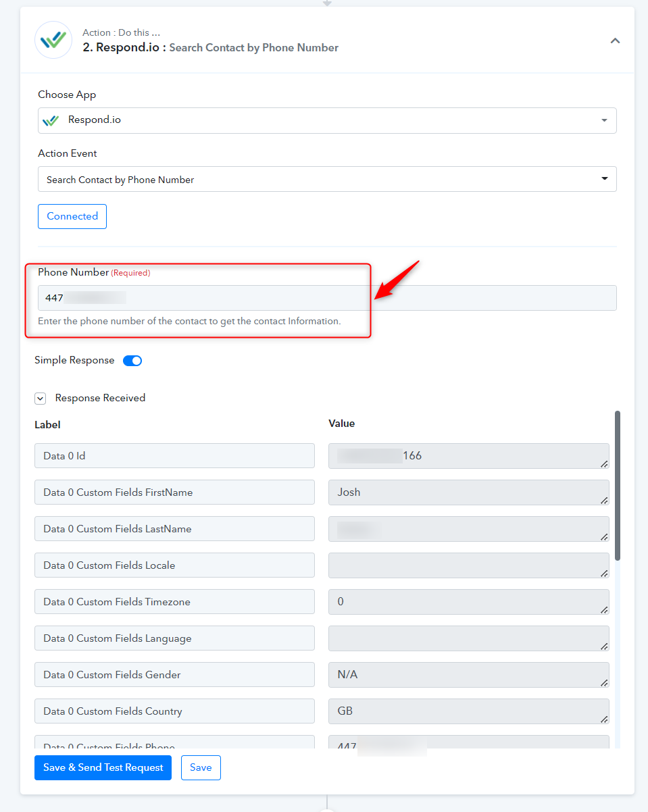Screen dimensions: 648x812
Task: Click Save & Send Test Request
Action: (x=103, y=767)
